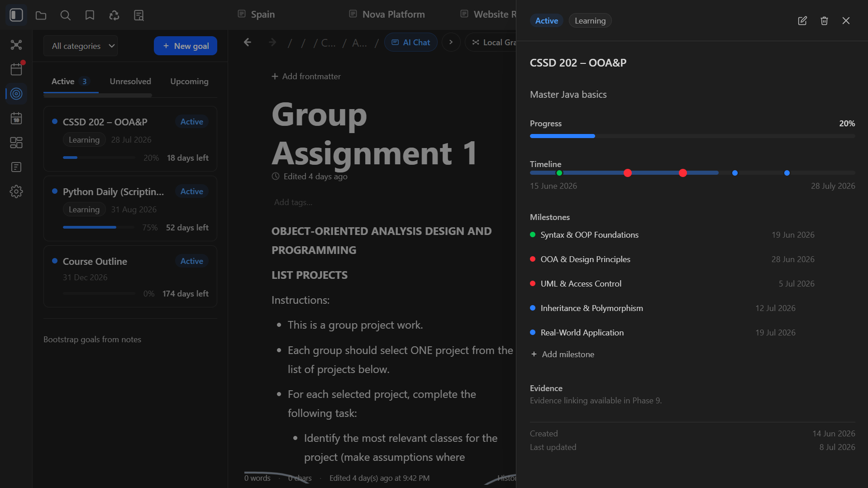Open the Course Outline goal card

pyautogui.click(x=130, y=277)
